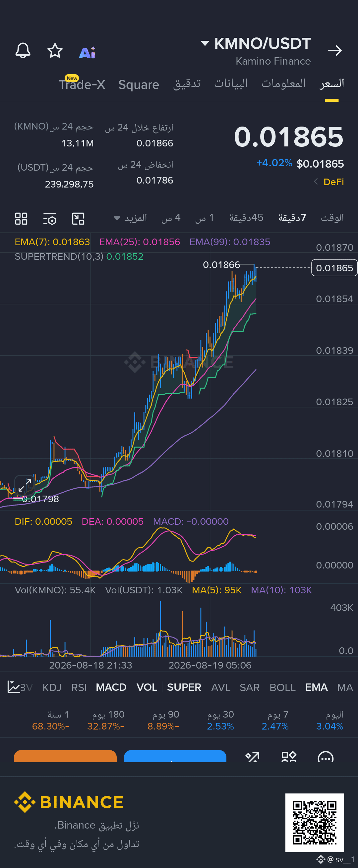The width and height of the screenshot is (358, 868).
Task: Open the البيانات tab
Action: 231,83
